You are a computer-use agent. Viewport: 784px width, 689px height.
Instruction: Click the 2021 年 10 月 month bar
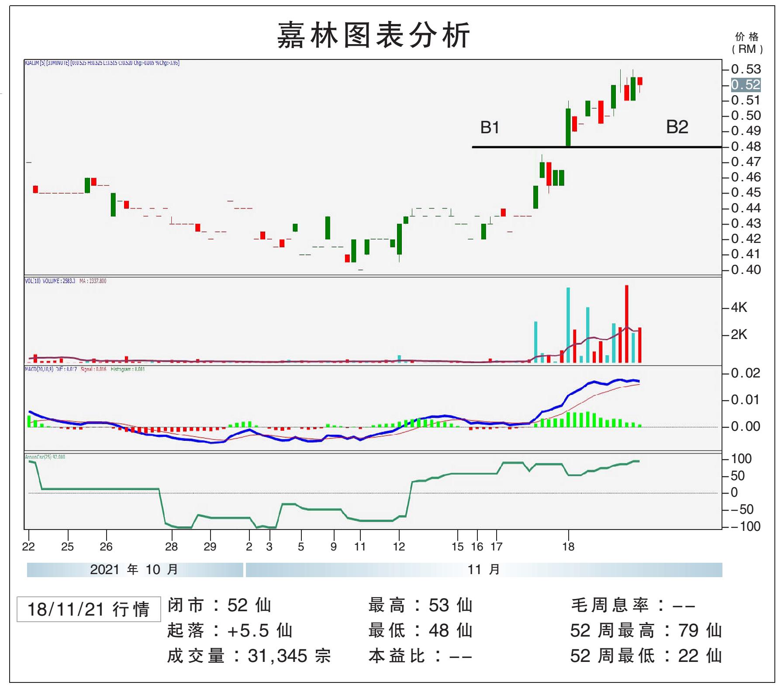135,570
